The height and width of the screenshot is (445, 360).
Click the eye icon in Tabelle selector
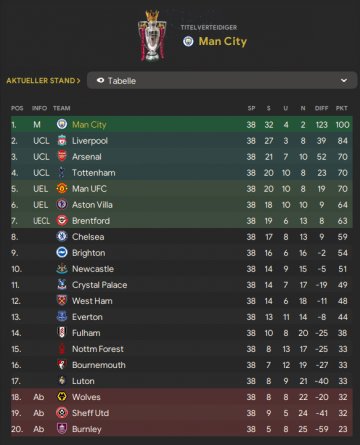pyautogui.click(x=100, y=80)
